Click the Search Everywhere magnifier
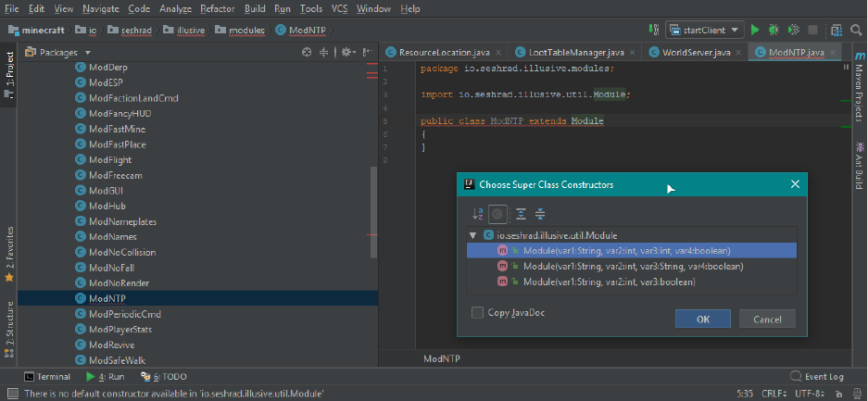The width and height of the screenshot is (868, 401). point(857,30)
